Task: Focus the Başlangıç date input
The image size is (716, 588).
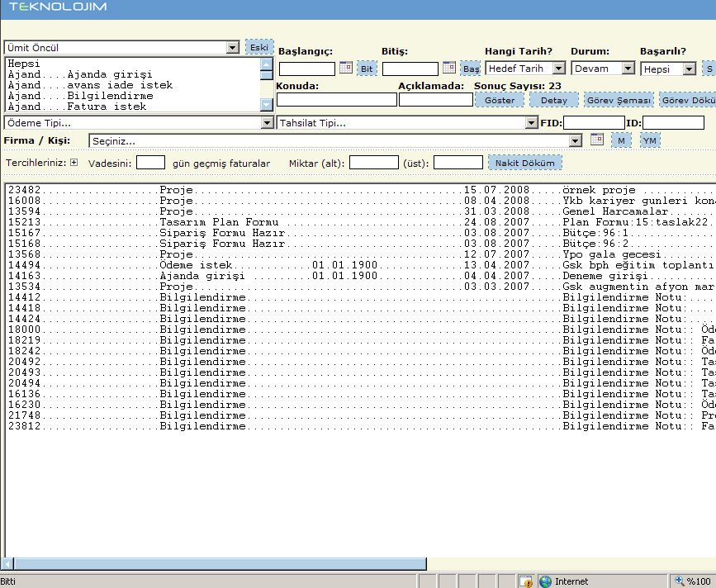Action: click(307, 69)
